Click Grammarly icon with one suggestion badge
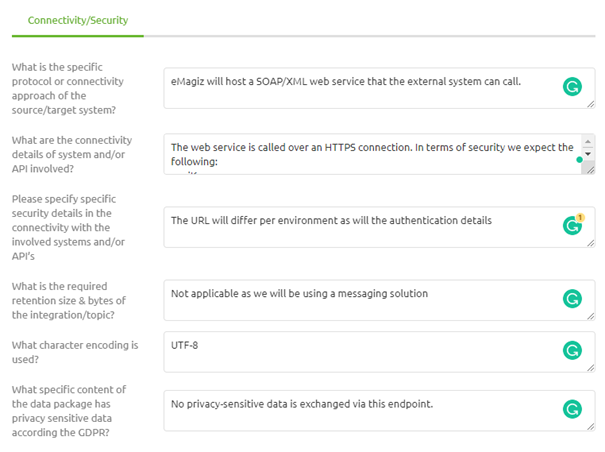 pos(573,224)
